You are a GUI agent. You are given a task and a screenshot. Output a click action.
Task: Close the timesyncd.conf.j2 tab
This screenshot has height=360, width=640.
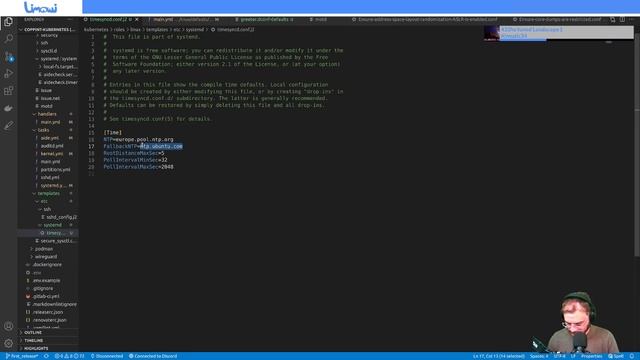point(137,19)
